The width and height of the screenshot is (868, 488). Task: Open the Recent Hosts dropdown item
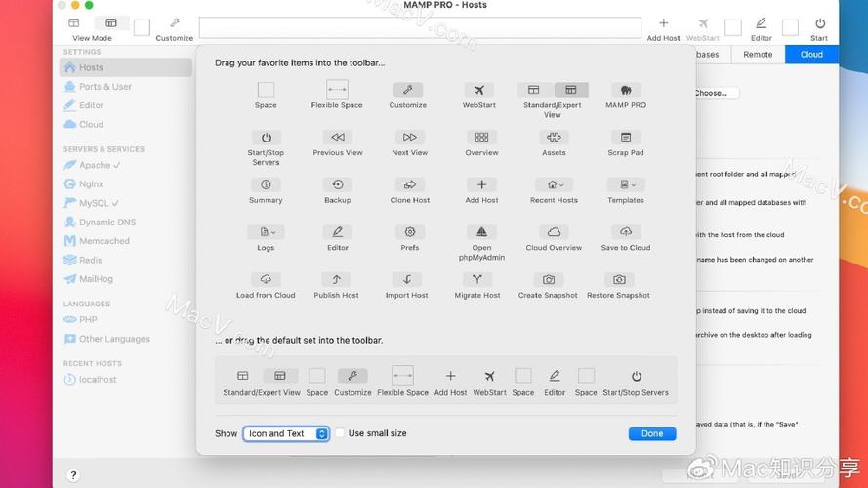click(x=554, y=184)
